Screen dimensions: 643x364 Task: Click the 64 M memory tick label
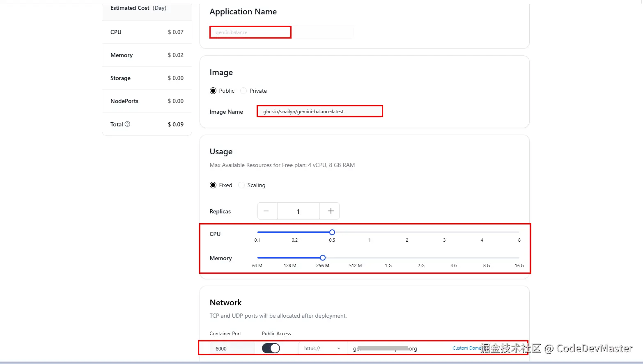click(257, 266)
